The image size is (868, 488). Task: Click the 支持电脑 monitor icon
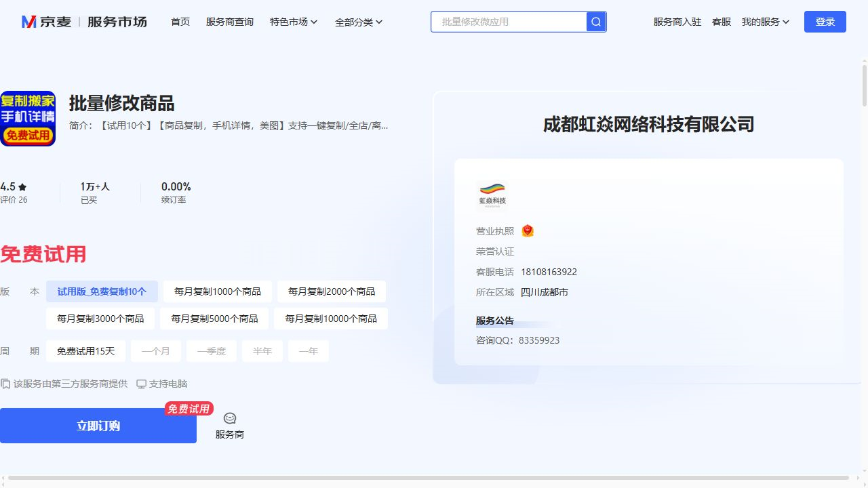click(x=141, y=384)
